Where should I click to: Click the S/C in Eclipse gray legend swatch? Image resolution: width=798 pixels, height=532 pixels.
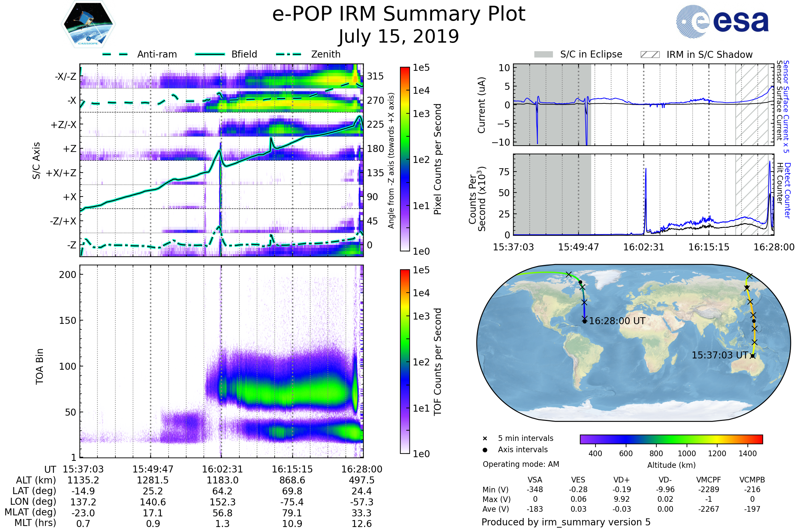544,54
